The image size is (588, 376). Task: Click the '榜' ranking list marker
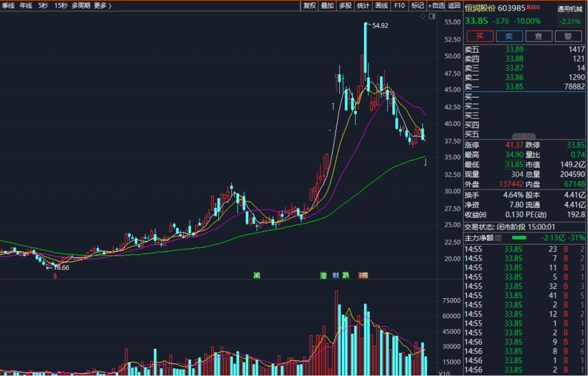click(364, 275)
